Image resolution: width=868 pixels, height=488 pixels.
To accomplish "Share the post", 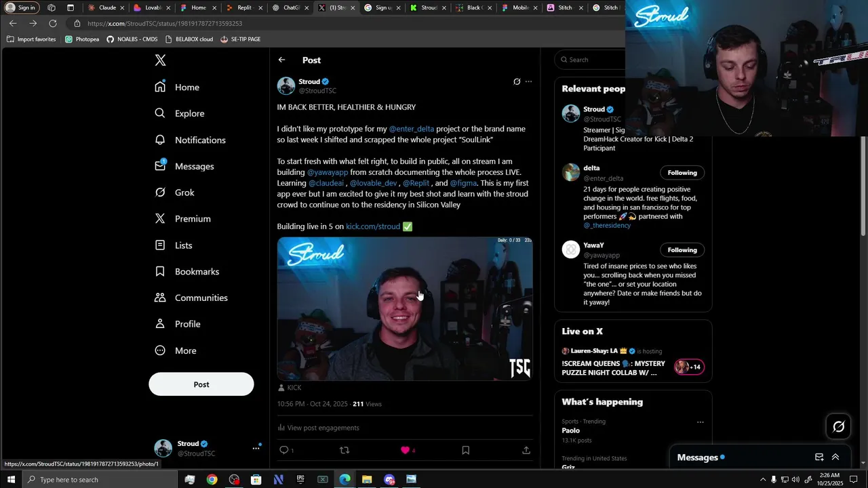I will [x=526, y=450].
